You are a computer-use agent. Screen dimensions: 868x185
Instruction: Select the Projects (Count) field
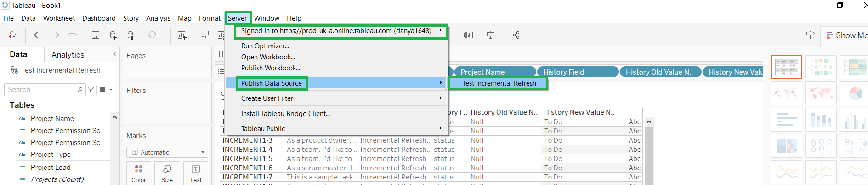(x=57, y=179)
